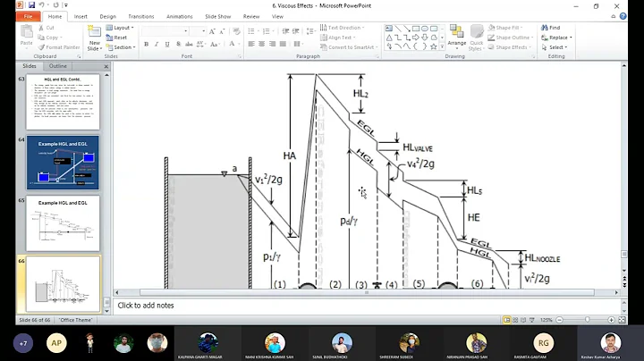Toggle Underline formatting
Image resolution: width=644 pixels, height=361 pixels.
pos(167,44)
